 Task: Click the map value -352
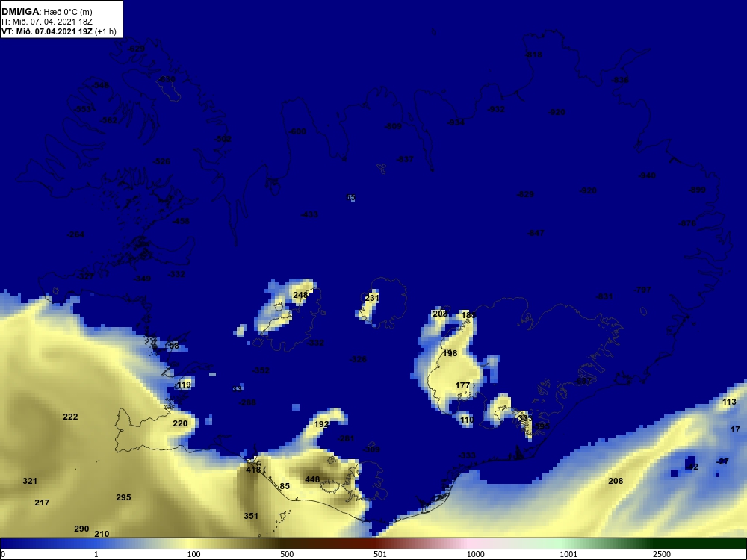(261, 370)
